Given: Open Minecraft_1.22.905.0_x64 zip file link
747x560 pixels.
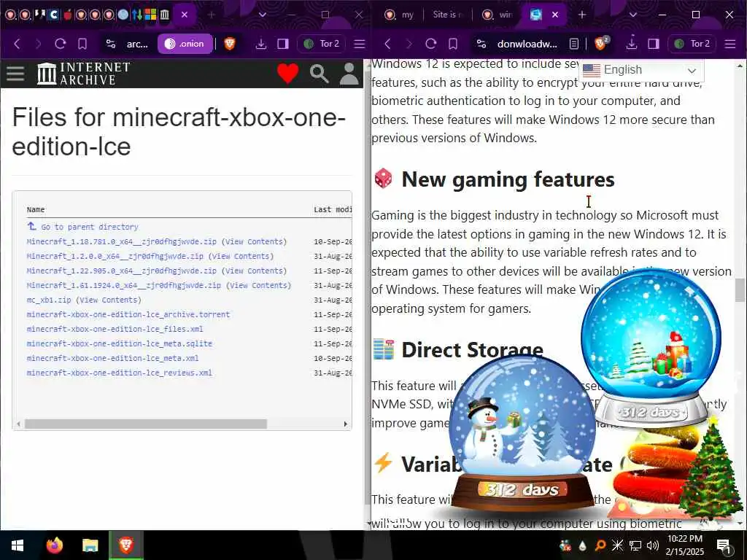Looking at the screenshot, I should pyautogui.click(x=122, y=271).
